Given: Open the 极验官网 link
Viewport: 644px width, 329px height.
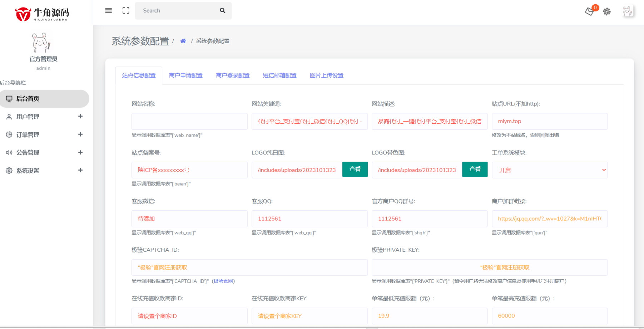Looking at the screenshot, I should coord(223,281).
